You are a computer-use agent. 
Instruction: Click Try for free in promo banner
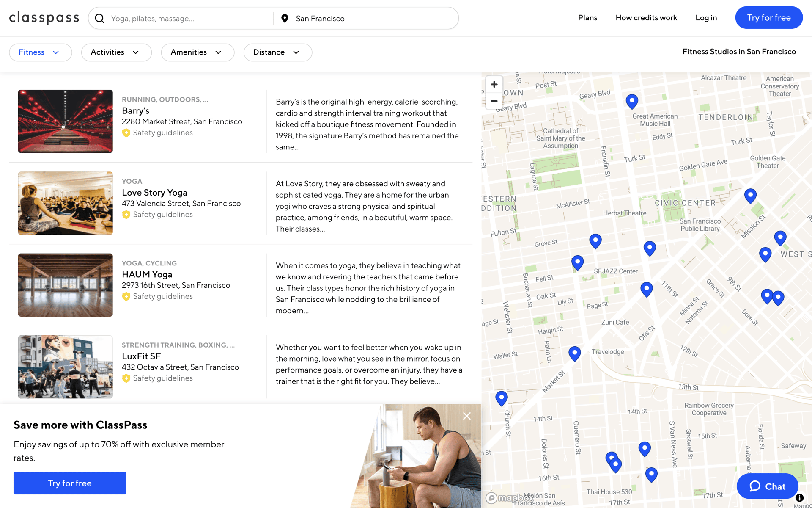pos(70,483)
